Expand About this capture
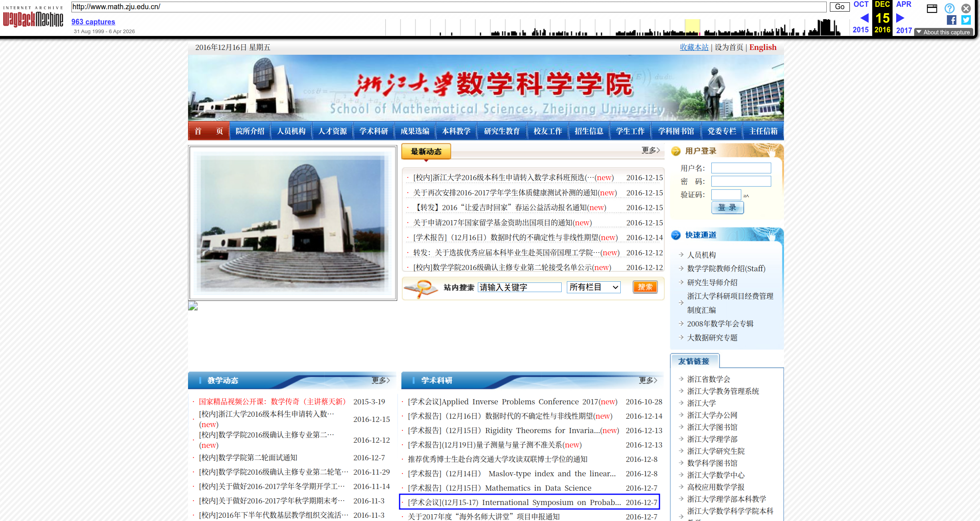The height and width of the screenshot is (521, 980). (942, 32)
